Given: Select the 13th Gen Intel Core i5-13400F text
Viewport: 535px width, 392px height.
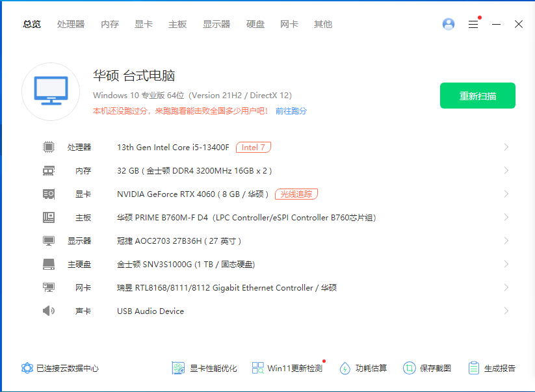Looking at the screenshot, I should click(x=173, y=147).
